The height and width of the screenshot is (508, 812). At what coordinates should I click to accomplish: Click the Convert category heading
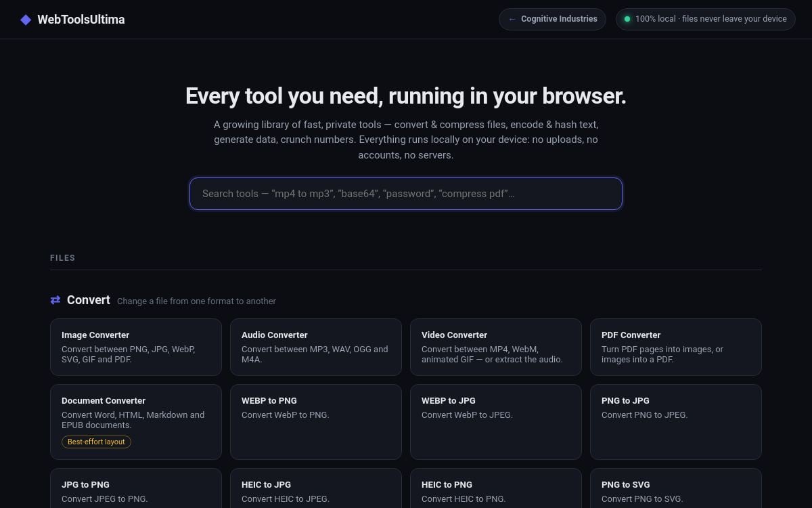click(89, 300)
